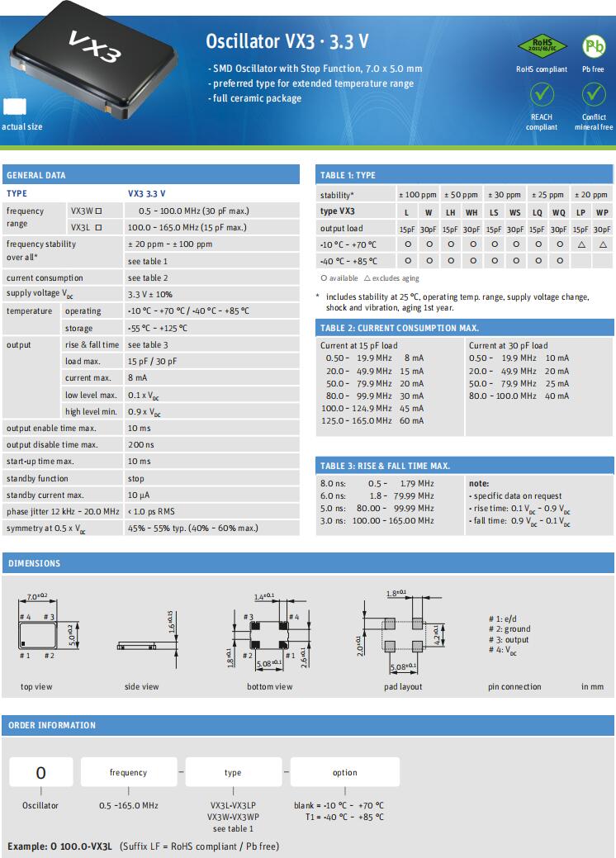The image size is (616, 858).
Task: Click the frequency box in order information
Action: pyautogui.click(x=128, y=773)
